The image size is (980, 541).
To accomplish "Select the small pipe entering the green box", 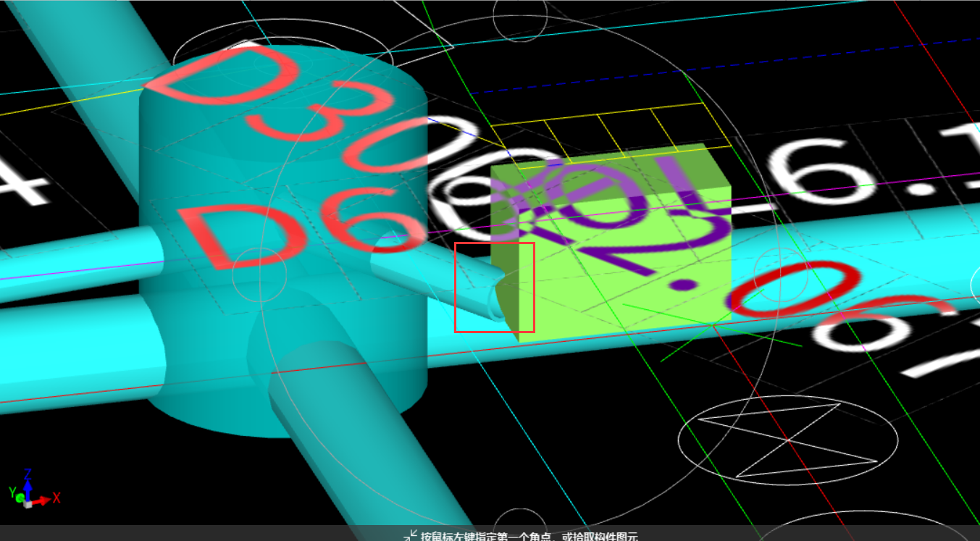I will (438, 275).
